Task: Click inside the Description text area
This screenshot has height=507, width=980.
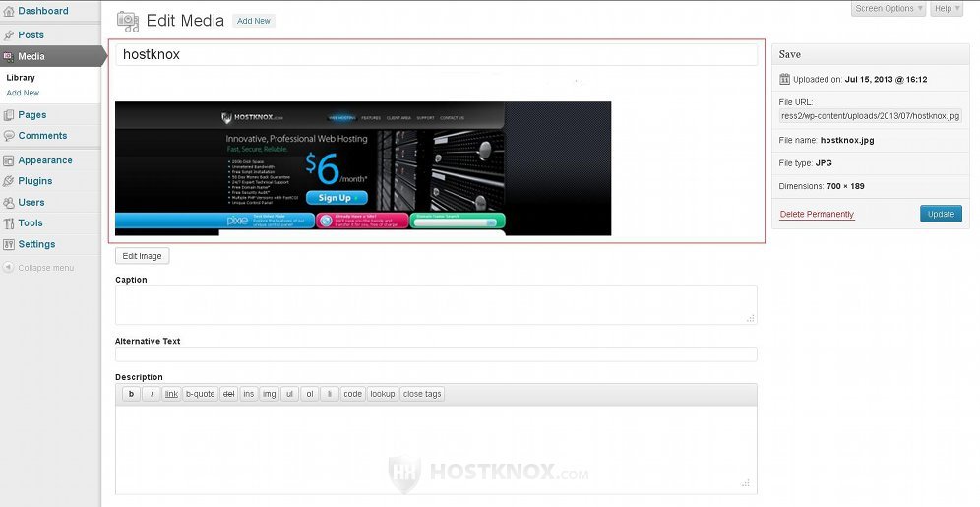Action: 436,449
